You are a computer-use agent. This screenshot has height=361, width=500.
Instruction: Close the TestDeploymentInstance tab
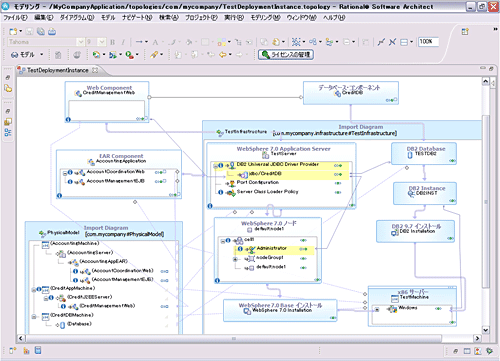[95, 70]
